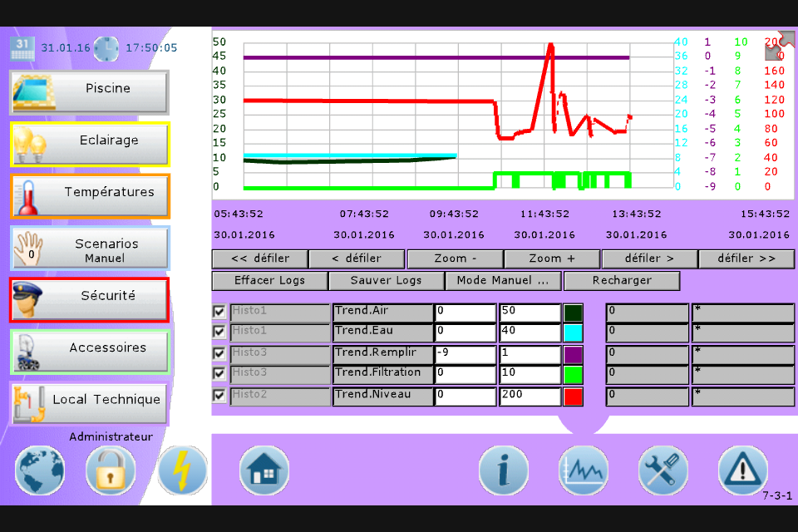
Task: Toggle the Trend.Niveau curve checkbox
Action: (219, 396)
